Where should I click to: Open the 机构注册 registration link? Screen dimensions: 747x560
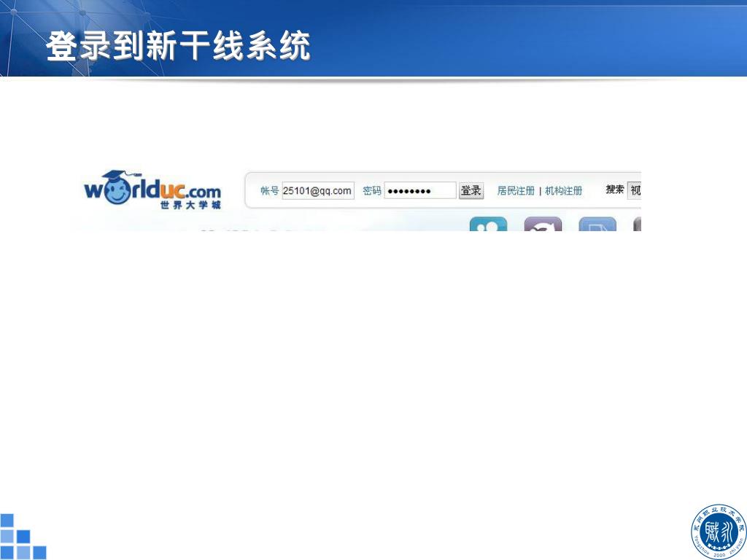point(564,190)
